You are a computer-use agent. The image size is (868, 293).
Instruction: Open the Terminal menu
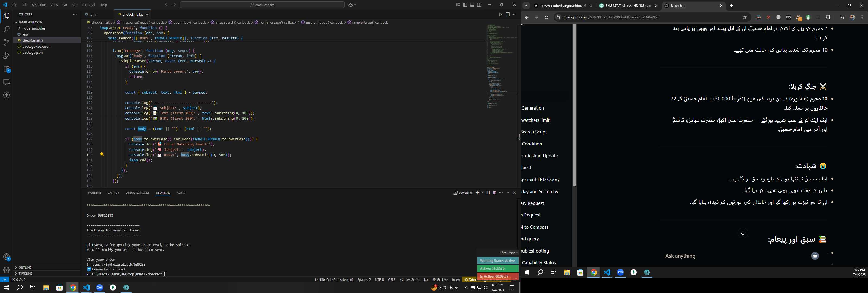[x=88, y=5]
